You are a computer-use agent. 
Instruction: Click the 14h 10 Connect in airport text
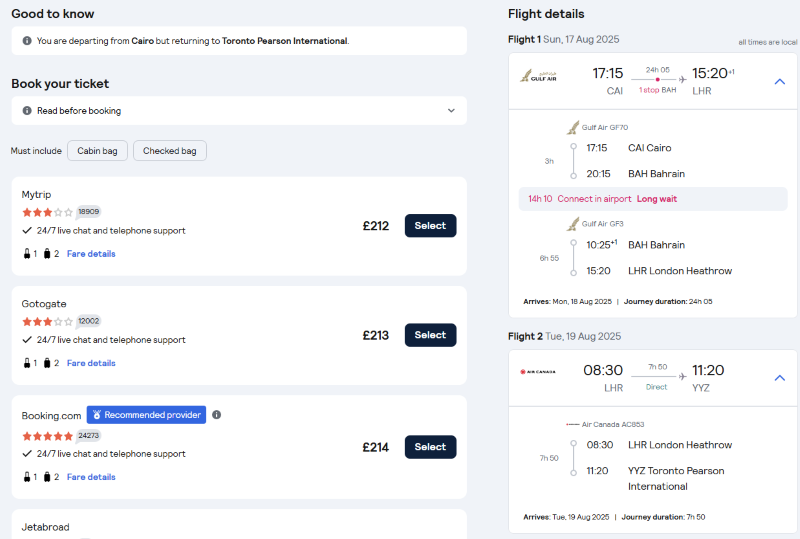click(x=580, y=199)
